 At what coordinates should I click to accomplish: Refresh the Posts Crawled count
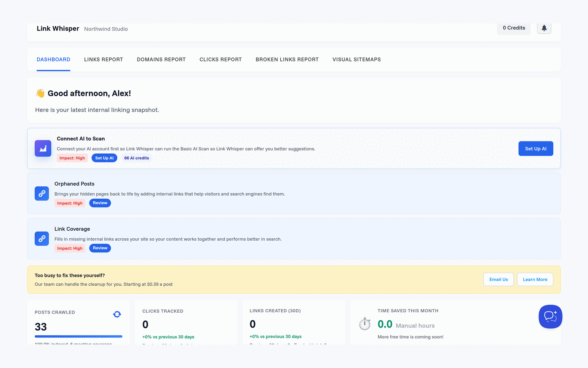coord(117,314)
